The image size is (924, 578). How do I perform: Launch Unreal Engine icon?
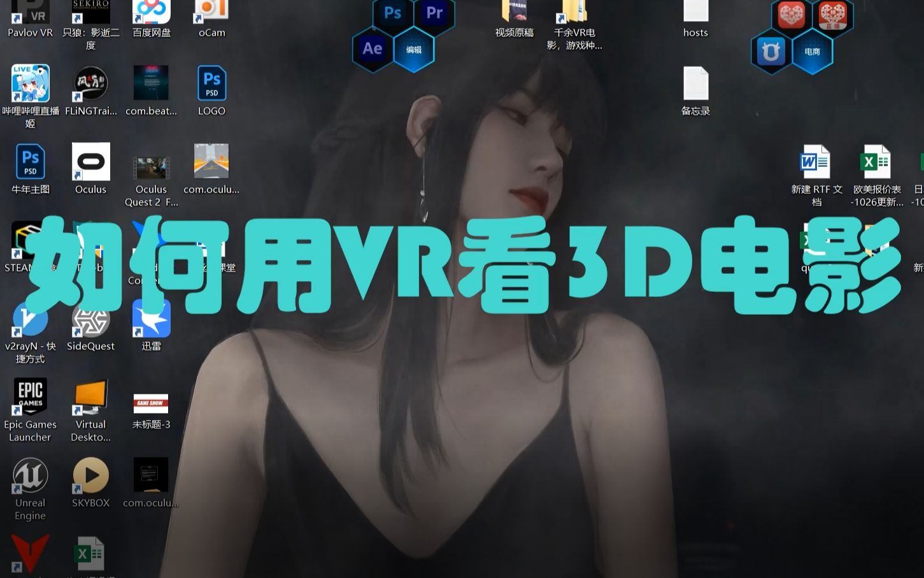[x=30, y=475]
